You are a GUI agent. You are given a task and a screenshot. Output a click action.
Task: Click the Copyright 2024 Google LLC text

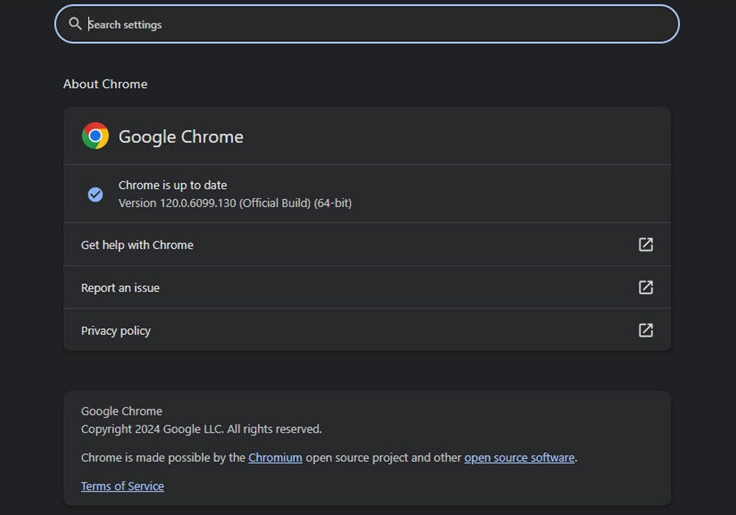201,429
